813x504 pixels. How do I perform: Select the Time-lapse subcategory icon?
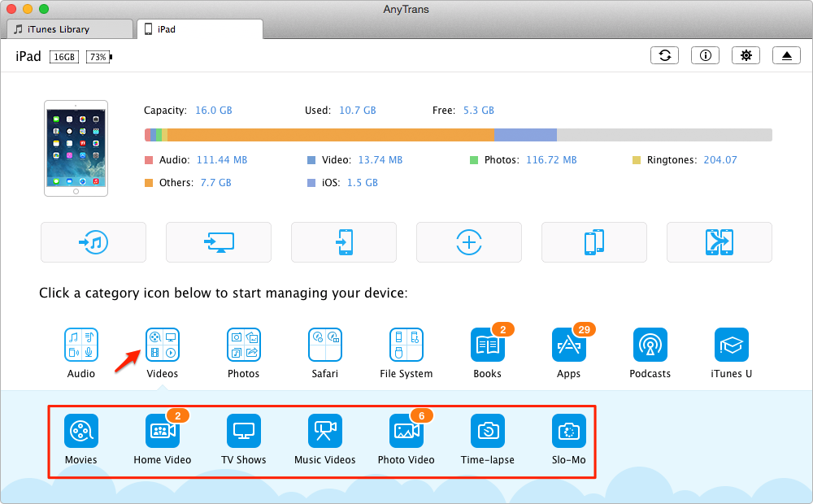tap(487, 430)
